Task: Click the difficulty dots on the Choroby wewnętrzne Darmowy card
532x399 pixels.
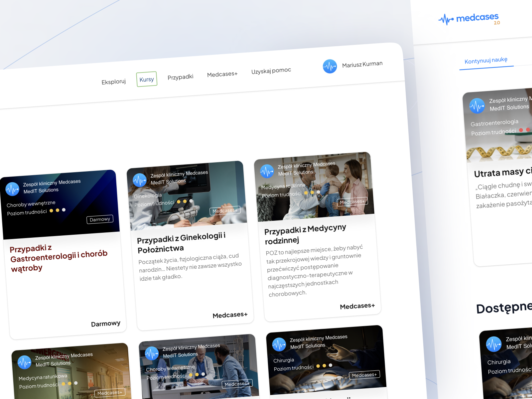Action: 58,210
